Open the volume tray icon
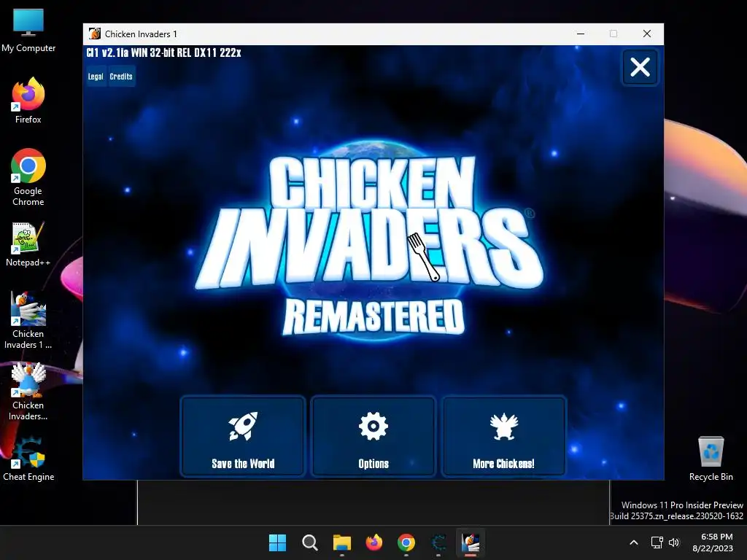Image resolution: width=747 pixels, height=560 pixels. (x=673, y=542)
